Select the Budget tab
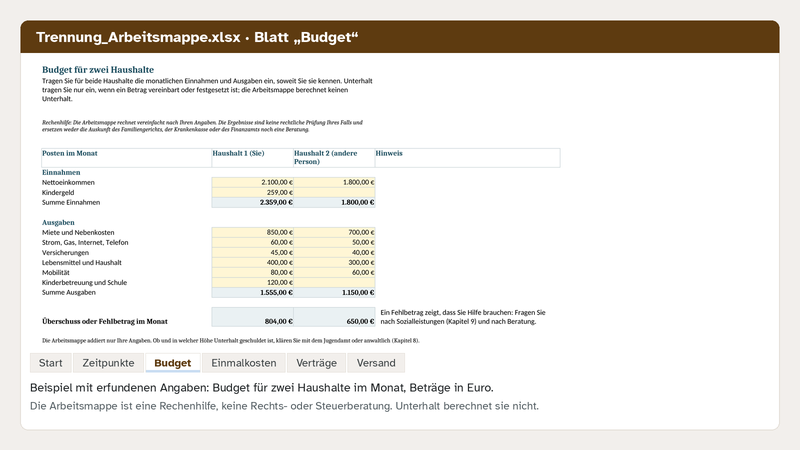This screenshot has height=450, width=800. pyautogui.click(x=172, y=363)
